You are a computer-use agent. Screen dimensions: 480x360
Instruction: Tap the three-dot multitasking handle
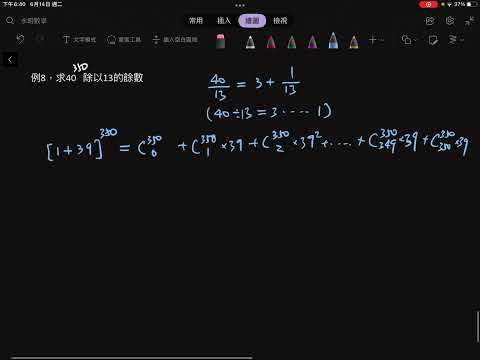(x=240, y=5)
